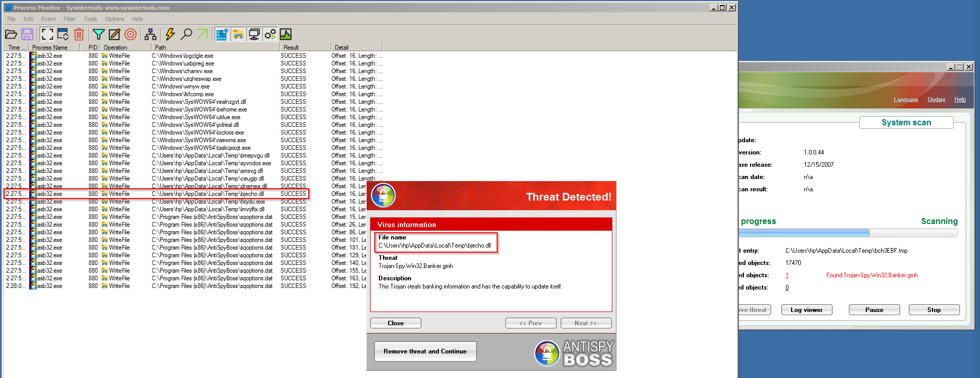The image size is (980, 378).
Task: Select the C:\Windows\winyw.exe row
Action: click(x=194, y=86)
